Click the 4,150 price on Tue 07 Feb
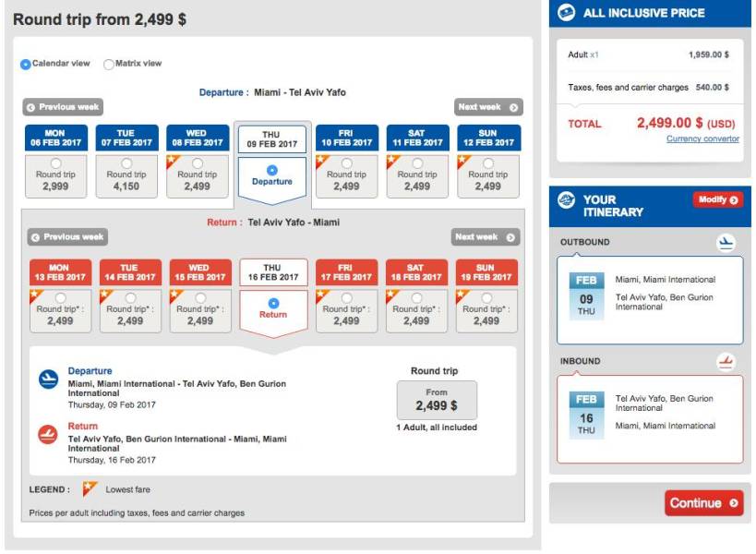The image size is (756, 554). (126, 187)
